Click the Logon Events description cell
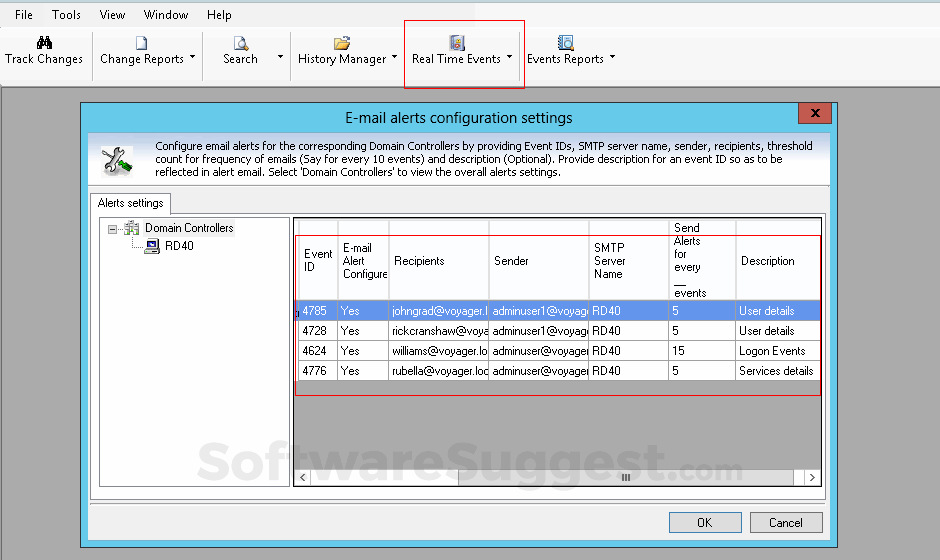Image resolution: width=940 pixels, height=560 pixels. click(x=778, y=351)
